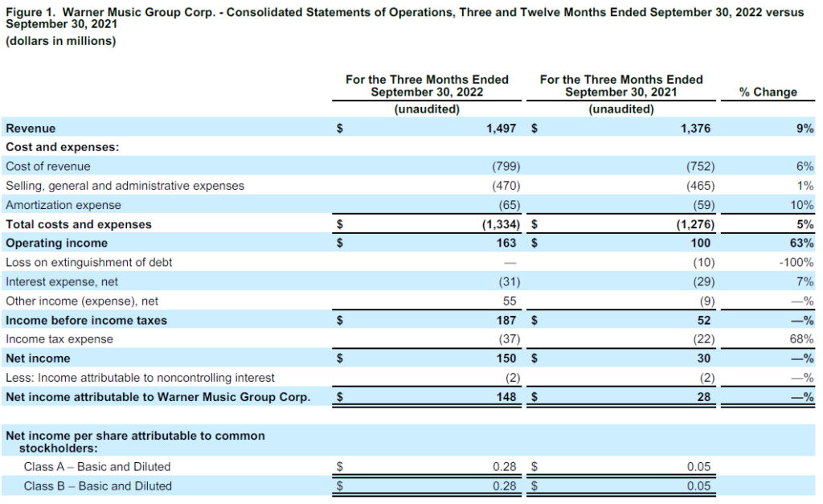Screen dimensions: 823x504
Task: Select the (65) amortization value
Action: point(509,205)
